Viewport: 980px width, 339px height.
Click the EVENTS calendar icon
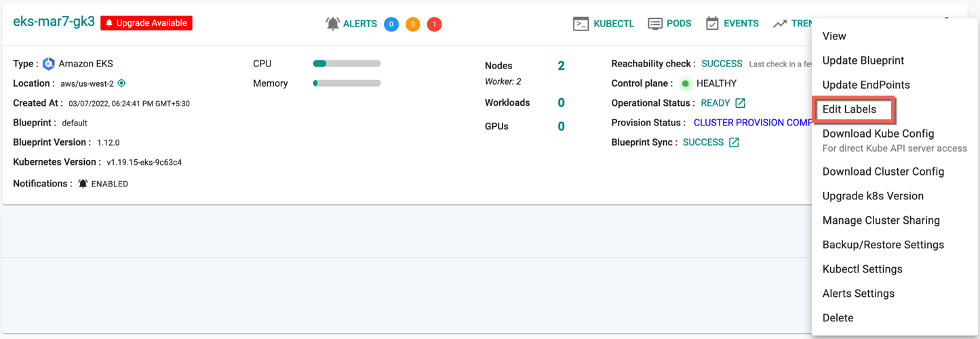click(x=712, y=24)
